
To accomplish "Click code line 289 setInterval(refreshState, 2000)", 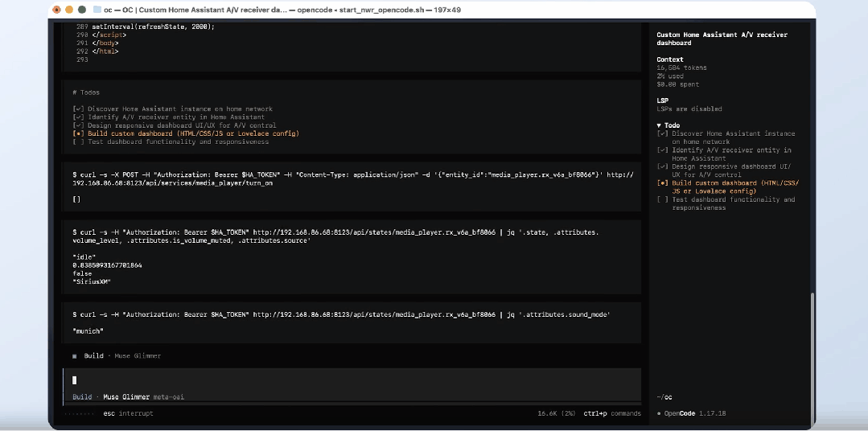I will point(154,27).
